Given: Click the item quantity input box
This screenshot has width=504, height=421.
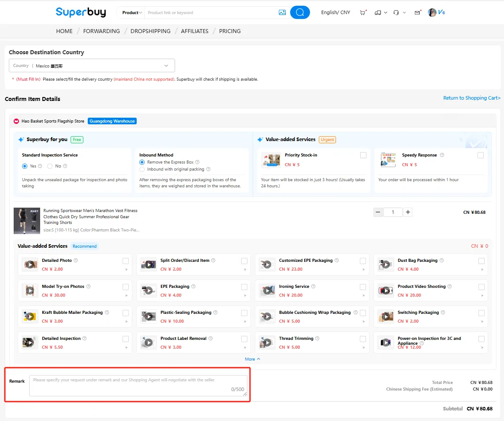Looking at the screenshot, I should [393, 212].
